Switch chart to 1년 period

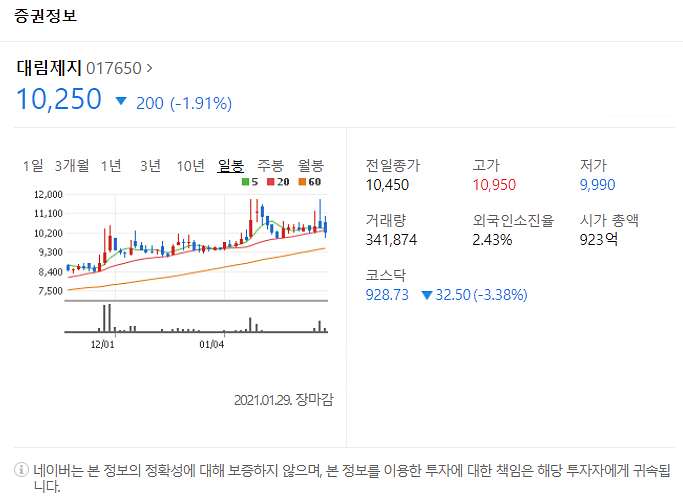[111, 166]
